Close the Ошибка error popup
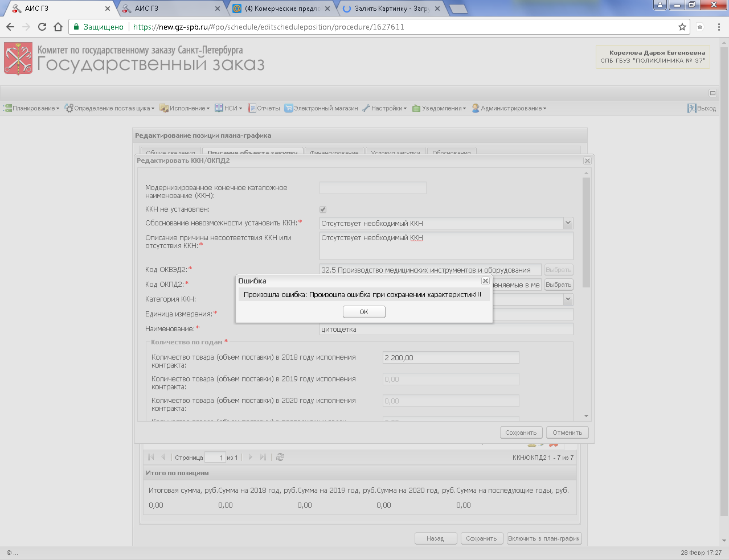This screenshot has height=560, width=729. 485,281
